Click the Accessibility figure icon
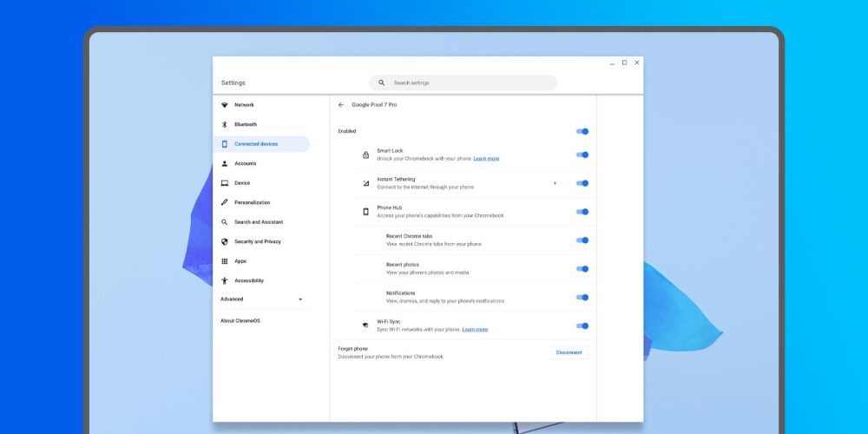The image size is (868, 434). 225,280
